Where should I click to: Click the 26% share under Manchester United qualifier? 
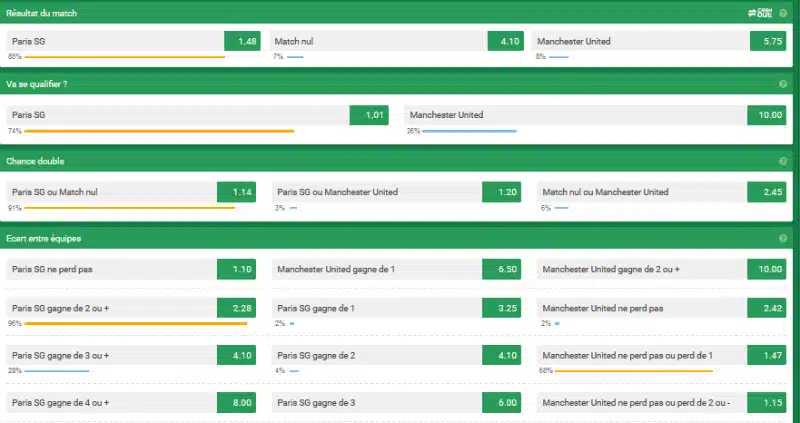[413, 131]
